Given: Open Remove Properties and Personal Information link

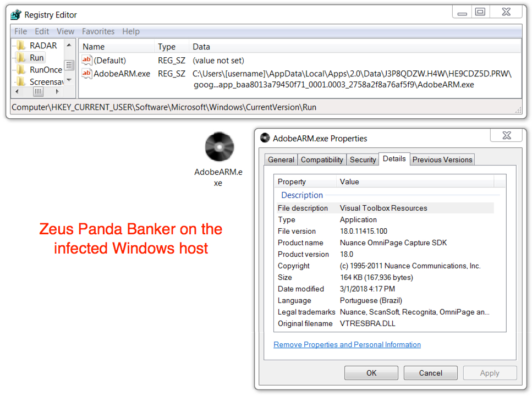Looking at the screenshot, I should (347, 344).
